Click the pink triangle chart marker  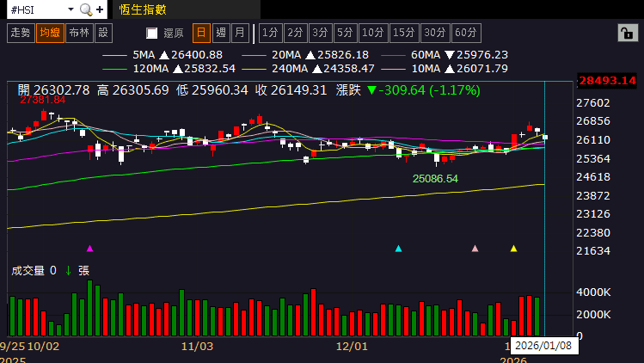click(475, 249)
